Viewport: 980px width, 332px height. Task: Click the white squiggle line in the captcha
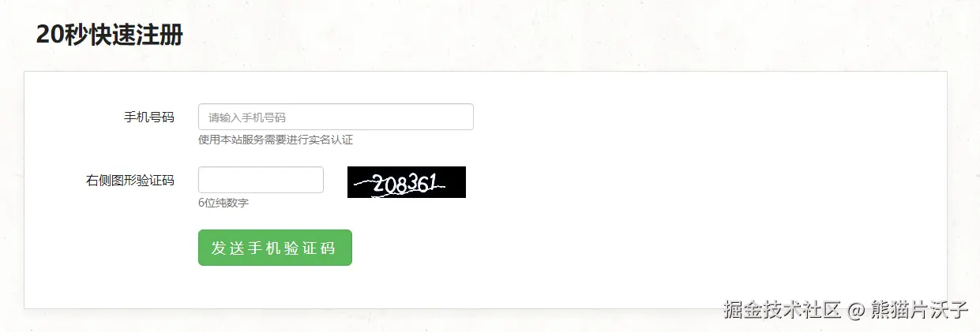[360, 185]
